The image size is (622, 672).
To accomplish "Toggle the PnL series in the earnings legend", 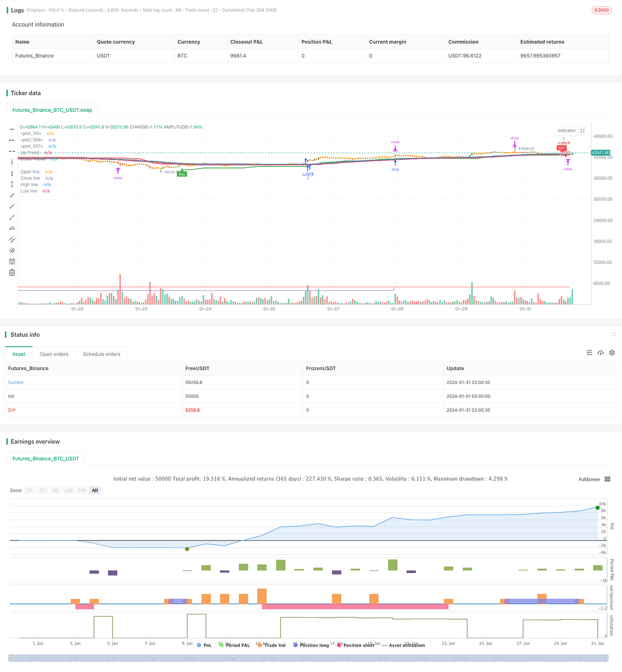I will tap(203, 645).
